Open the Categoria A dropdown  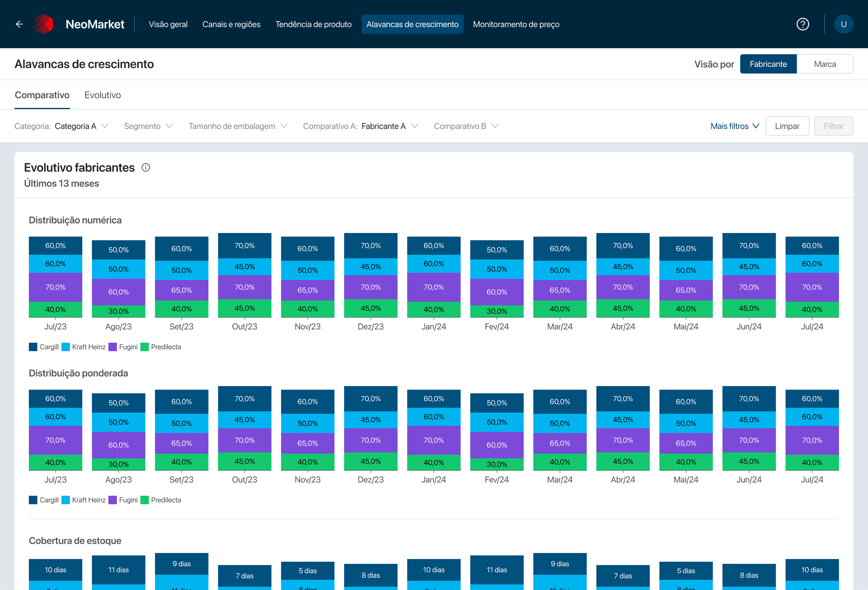point(61,126)
